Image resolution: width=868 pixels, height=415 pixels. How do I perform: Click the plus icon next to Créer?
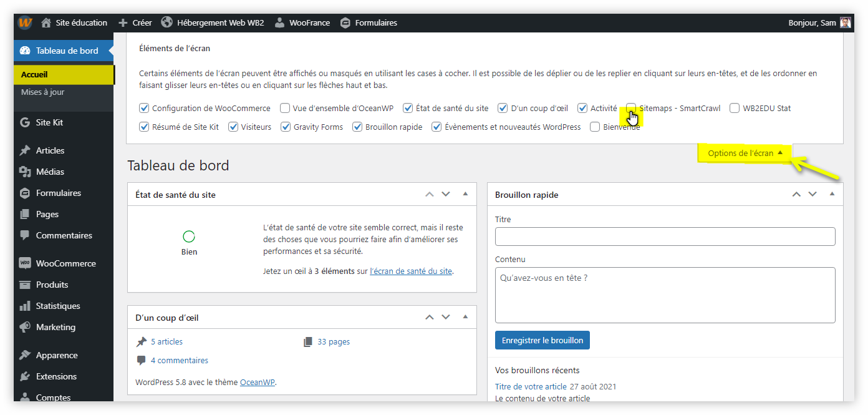click(x=123, y=22)
